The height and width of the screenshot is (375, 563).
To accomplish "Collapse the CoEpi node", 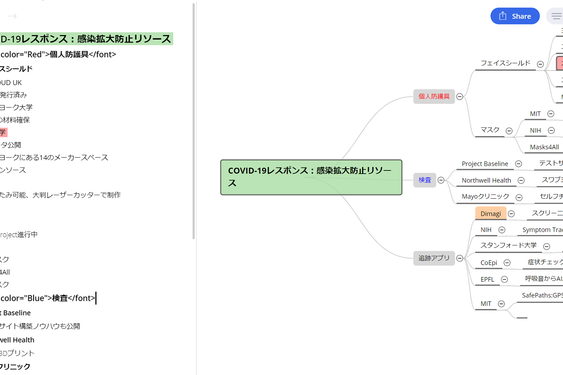I will tap(507, 263).
